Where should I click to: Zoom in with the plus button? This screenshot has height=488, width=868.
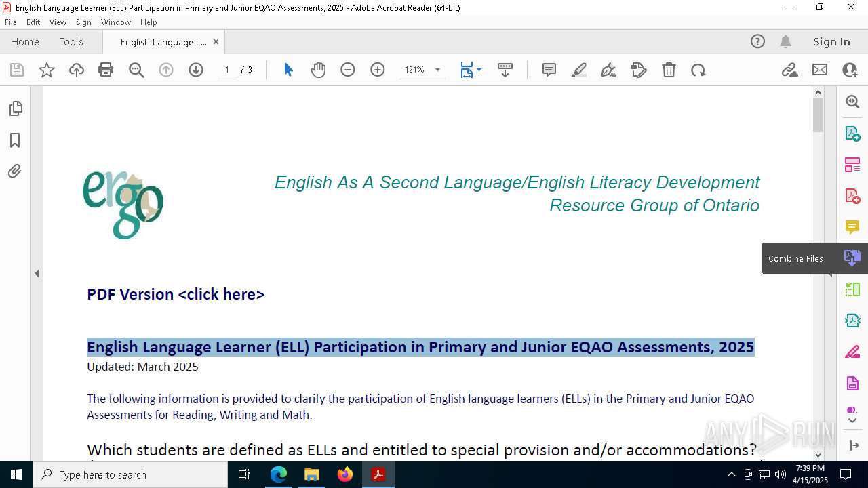click(378, 70)
